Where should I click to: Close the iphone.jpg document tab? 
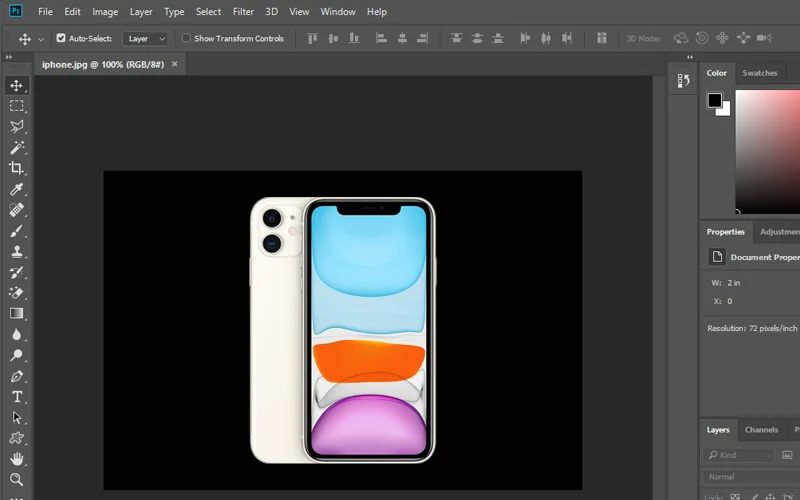(175, 63)
